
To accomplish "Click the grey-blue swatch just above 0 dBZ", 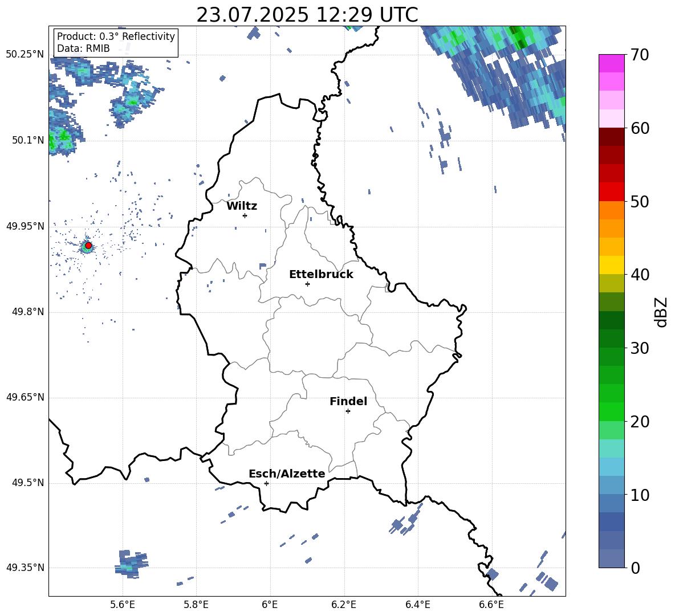I will point(611,558).
